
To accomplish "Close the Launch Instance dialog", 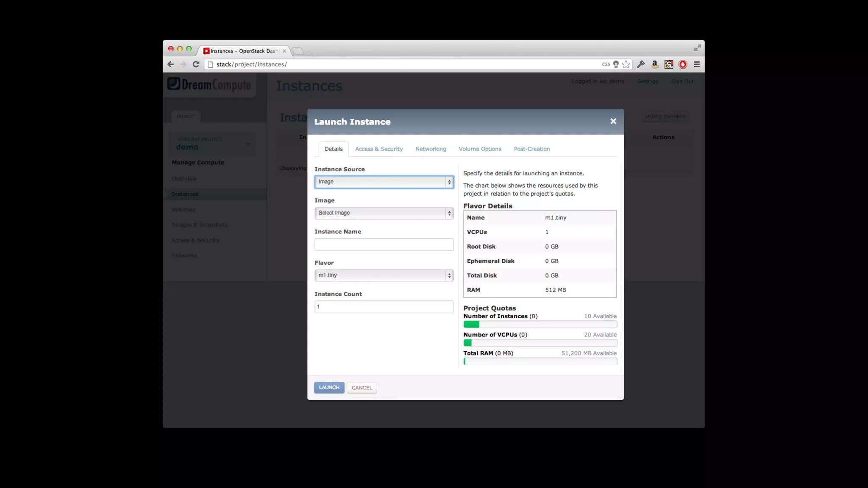I will 613,122.
